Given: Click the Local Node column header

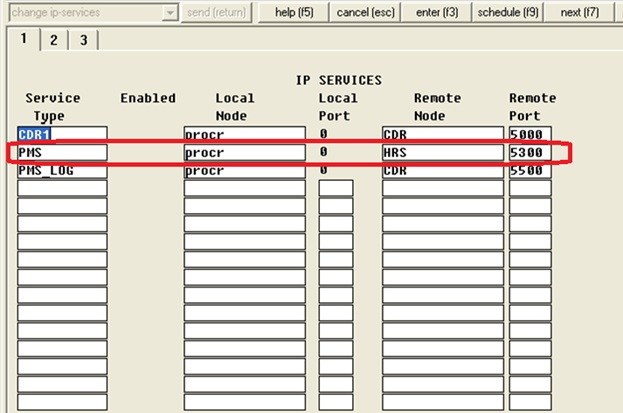Looking at the screenshot, I should [x=235, y=107].
